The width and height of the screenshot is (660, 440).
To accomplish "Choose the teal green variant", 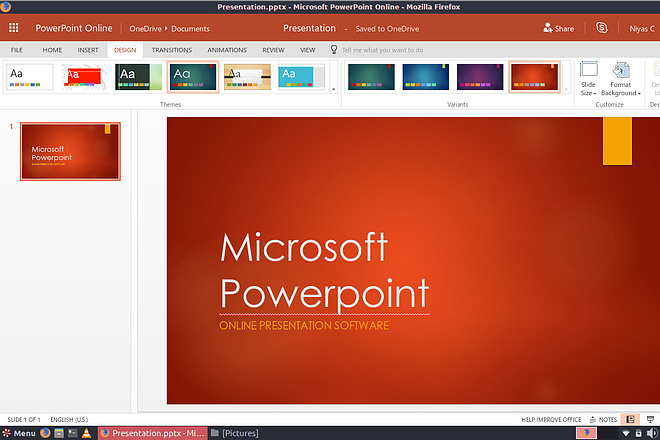I will click(371, 77).
